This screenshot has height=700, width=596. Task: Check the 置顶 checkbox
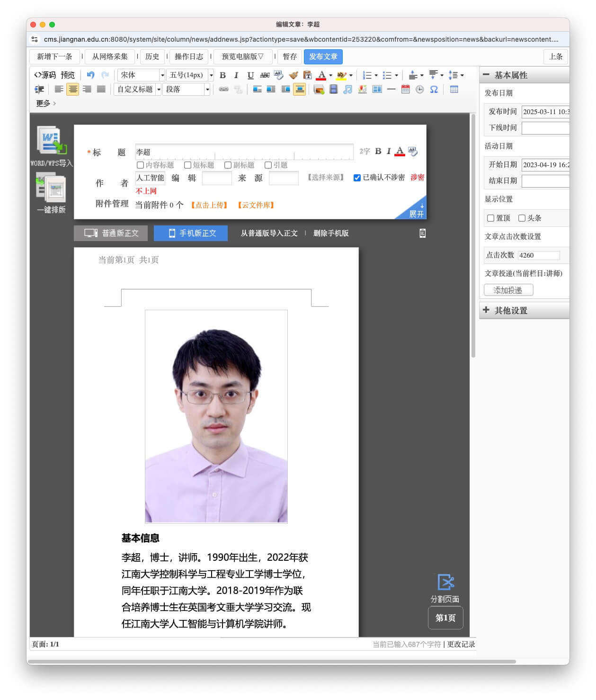(x=491, y=218)
